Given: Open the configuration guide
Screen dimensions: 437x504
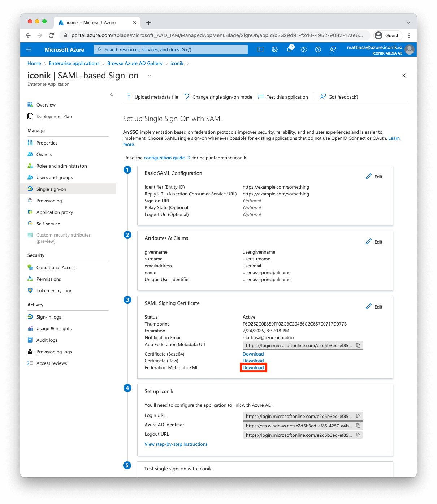Looking at the screenshot, I should point(165,158).
